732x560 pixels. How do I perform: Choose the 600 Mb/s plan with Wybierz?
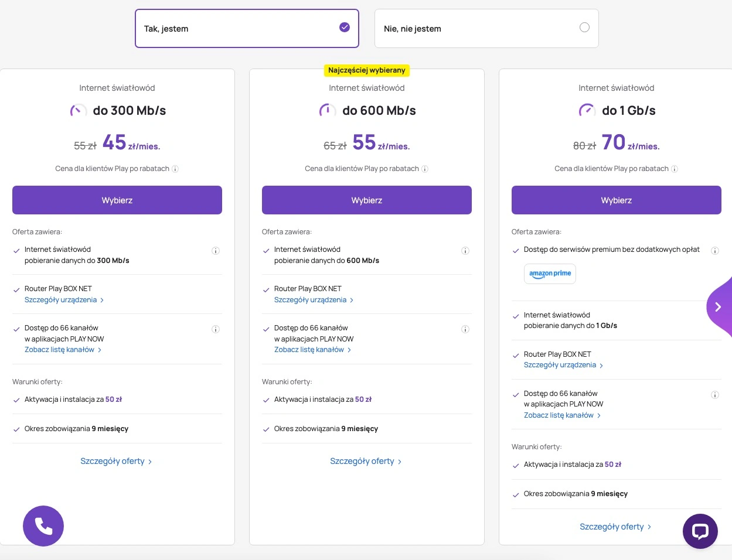click(x=367, y=200)
